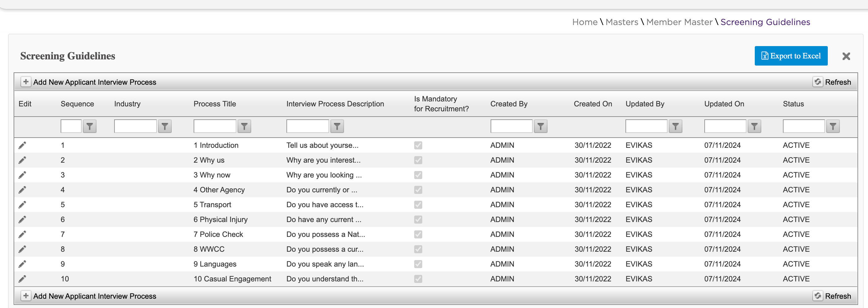868x308 pixels.
Task: Toggle mandatory checkbox for 3 Why now
Action: (x=418, y=175)
